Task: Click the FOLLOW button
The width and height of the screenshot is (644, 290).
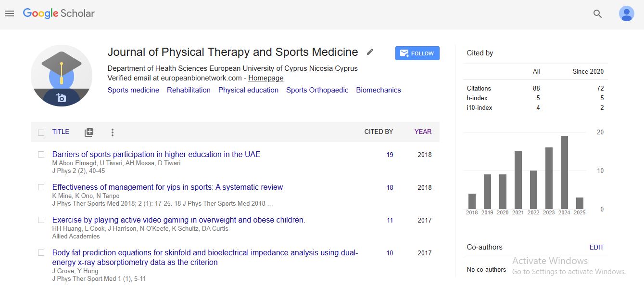Action: [417, 53]
